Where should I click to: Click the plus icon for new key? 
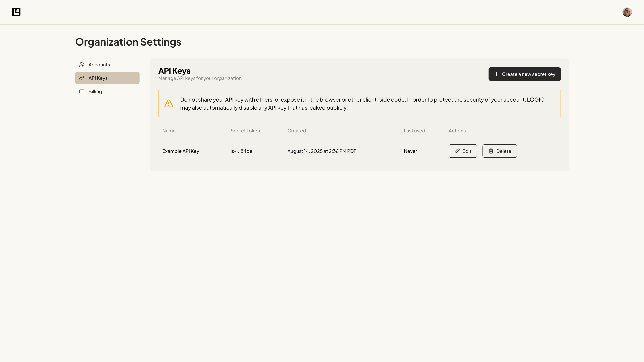tap(496, 74)
